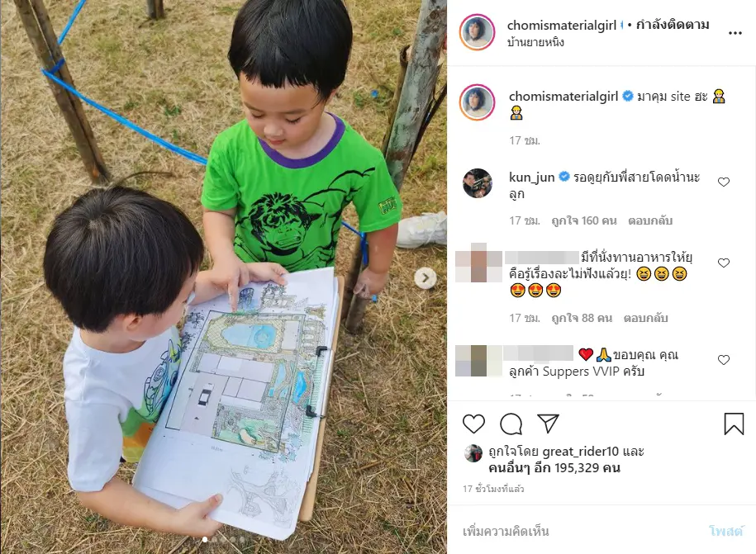
Task: Reply to kun_jun's comment
Action: click(x=650, y=220)
